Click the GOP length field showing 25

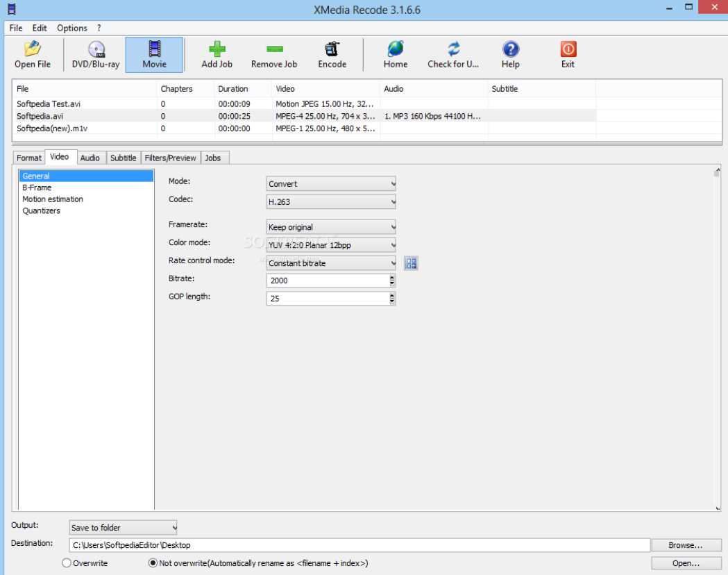click(x=328, y=299)
